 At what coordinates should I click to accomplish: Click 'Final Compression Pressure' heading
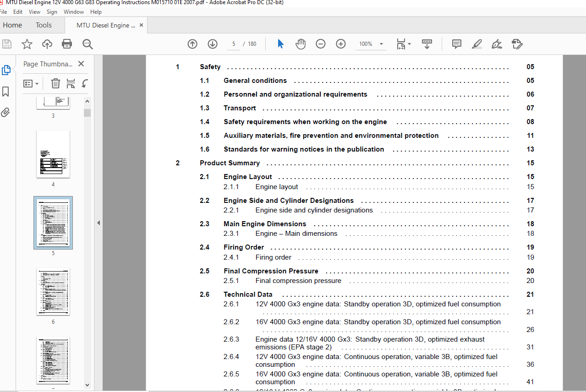pos(271,271)
